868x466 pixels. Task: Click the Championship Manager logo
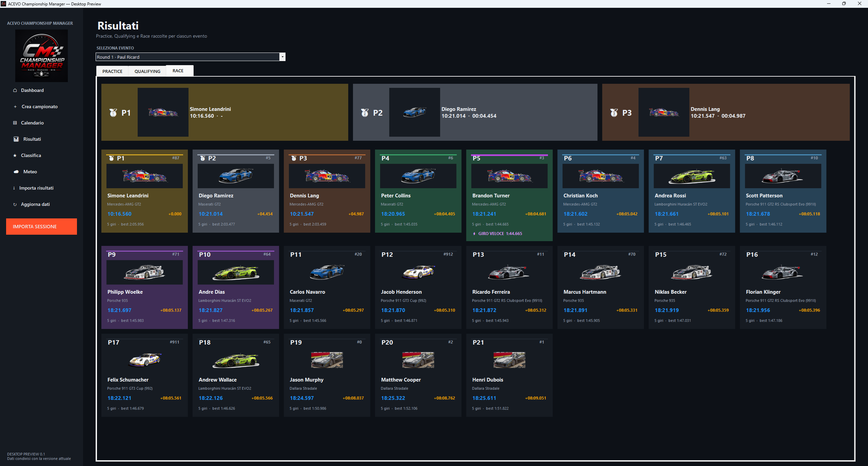pyautogui.click(x=41, y=56)
